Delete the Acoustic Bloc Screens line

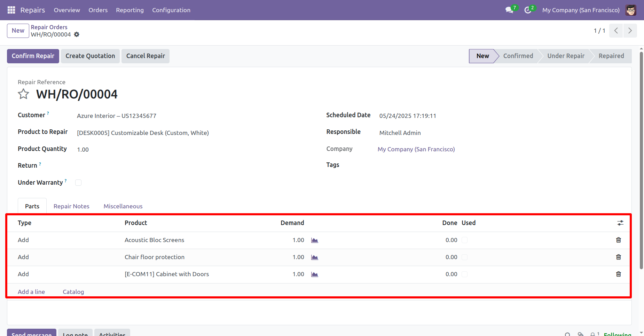click(619, 240)
